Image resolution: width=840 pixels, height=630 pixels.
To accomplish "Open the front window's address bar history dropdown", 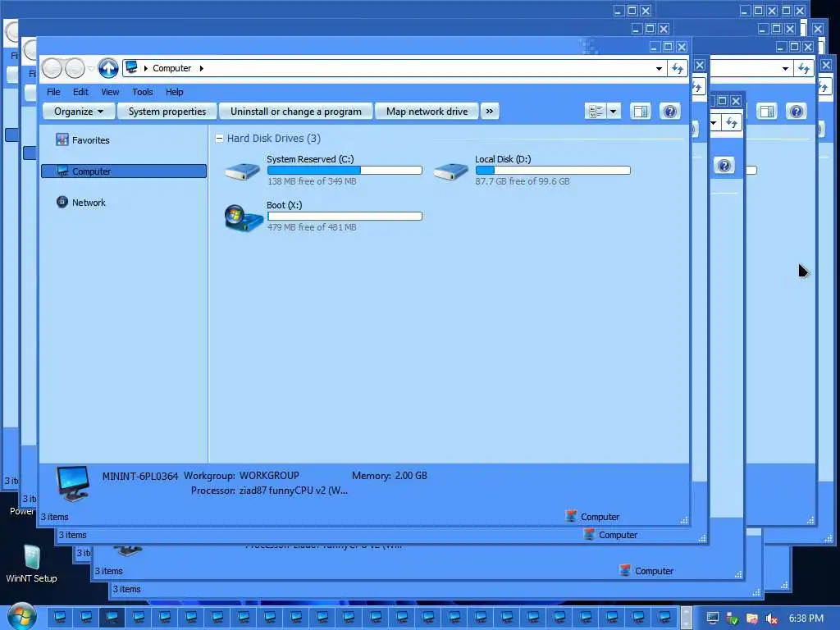I will 659,69.
